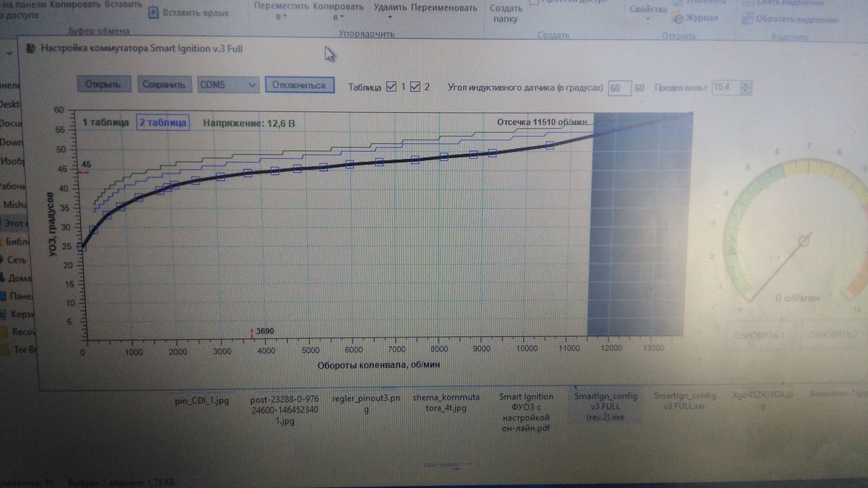Click the inductive sensor angle field
Screen dimensions: 868x488
(x=620, y=87)
